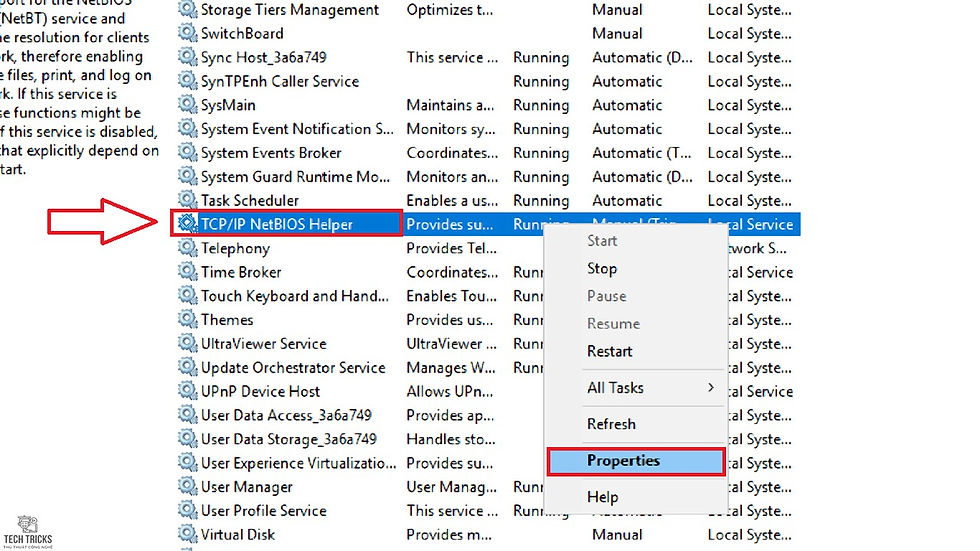Click 'Provides Tel...' description of Telephony
980x551 pixels.
tap(451, 248)
